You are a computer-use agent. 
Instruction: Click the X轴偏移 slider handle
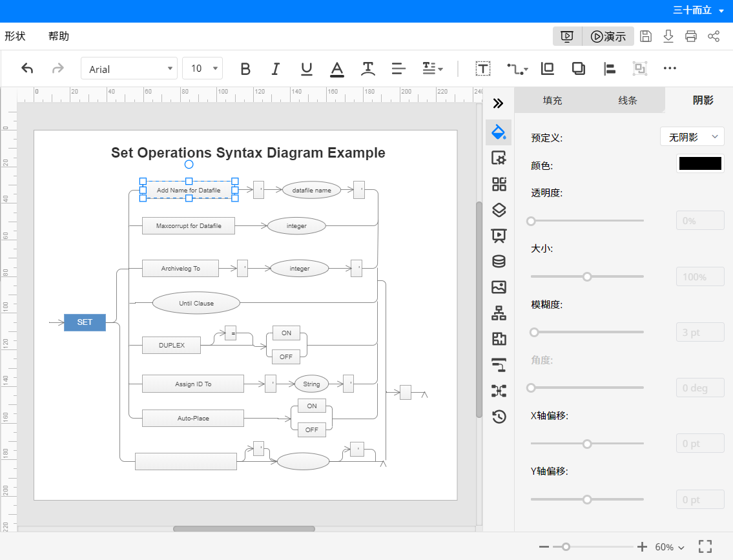click(x=587, y=444)
